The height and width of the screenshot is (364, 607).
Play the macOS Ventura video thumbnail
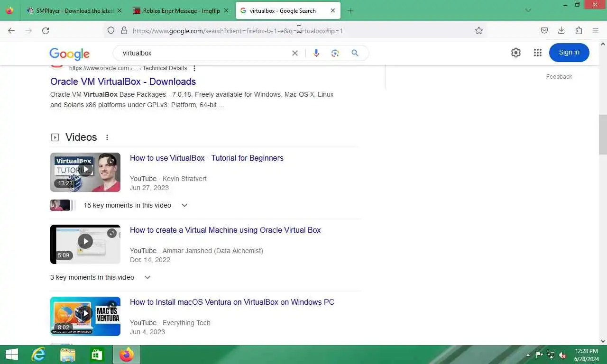[85, 316]
